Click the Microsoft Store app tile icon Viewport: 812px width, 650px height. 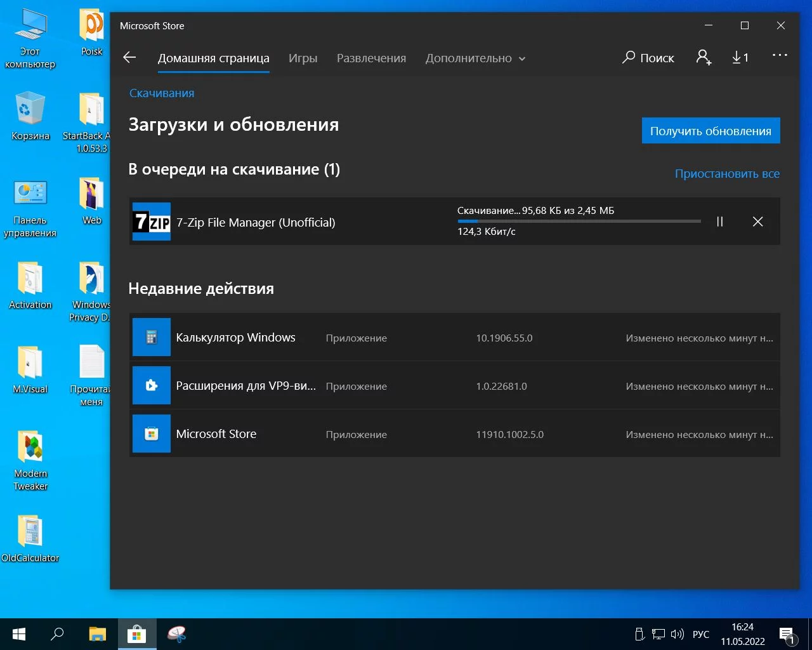tap(152, 434)
